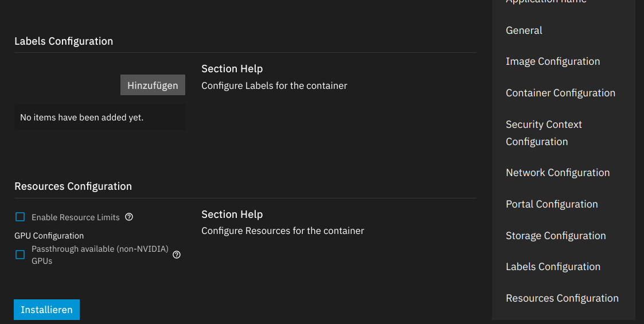The image size is (644, 324).
Task: Open Container Configuration in sidebar
Action: click(x=560, y=93)
